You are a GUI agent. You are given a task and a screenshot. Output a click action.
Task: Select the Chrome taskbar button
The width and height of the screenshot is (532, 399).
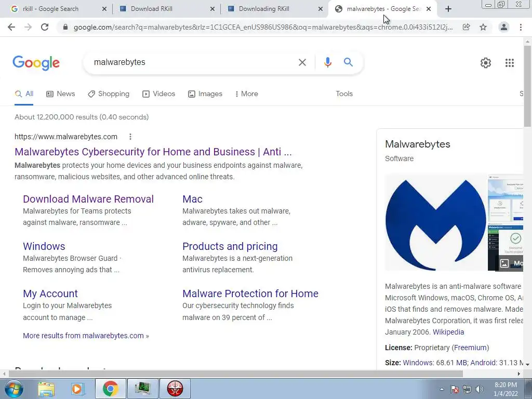(110, 389)
